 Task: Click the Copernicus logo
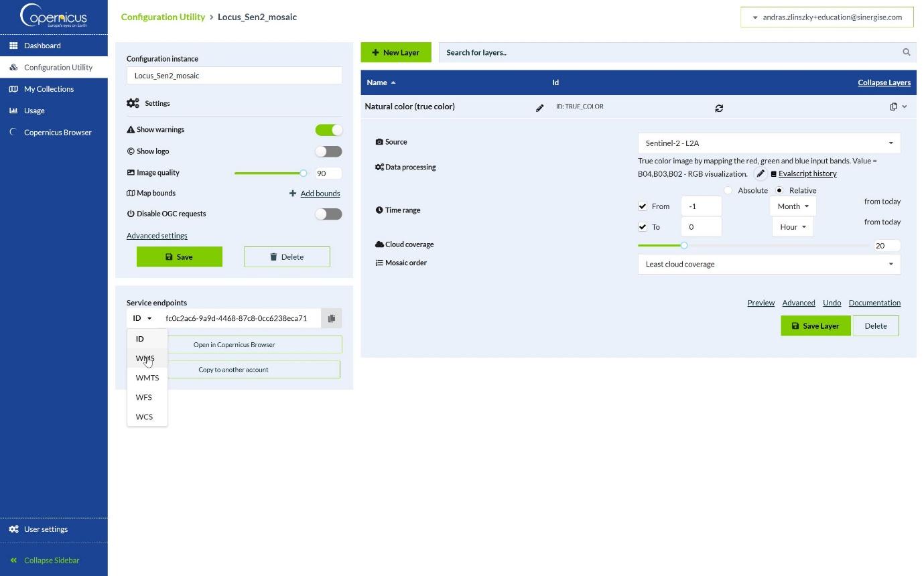pyautogui.click(x=54, y=15)
